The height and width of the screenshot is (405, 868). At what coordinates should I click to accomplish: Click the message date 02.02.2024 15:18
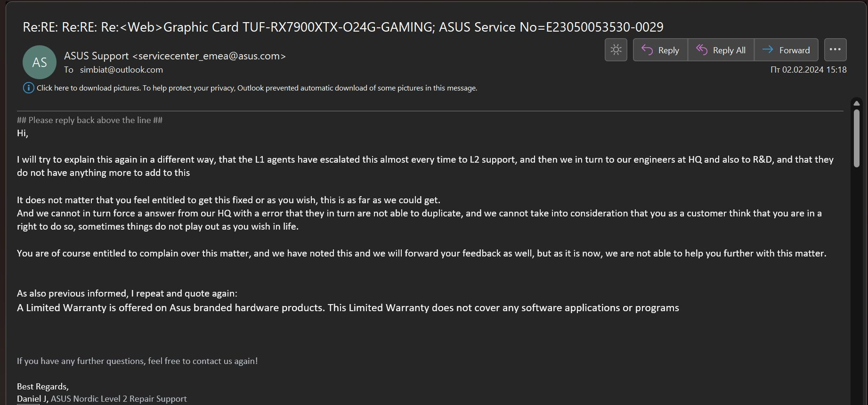click(x=808, y=70)
